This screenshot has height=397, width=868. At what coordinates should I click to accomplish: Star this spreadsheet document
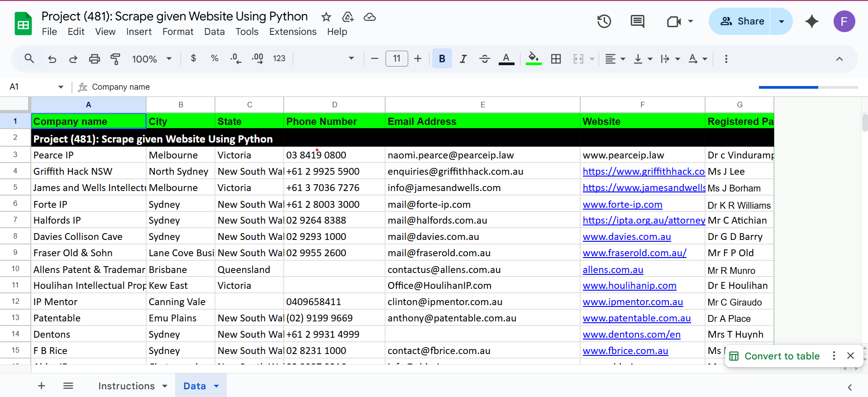[326, 17]
